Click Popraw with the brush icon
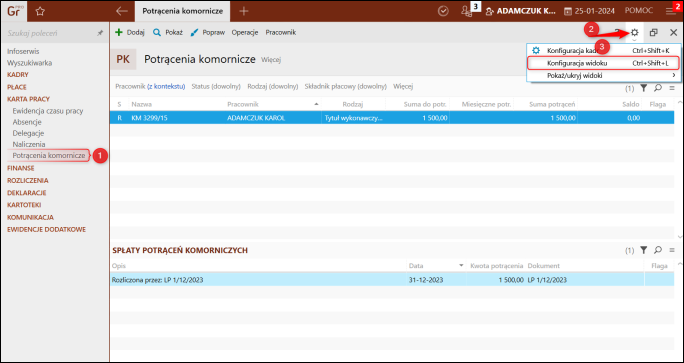 (x=208, y=32)
